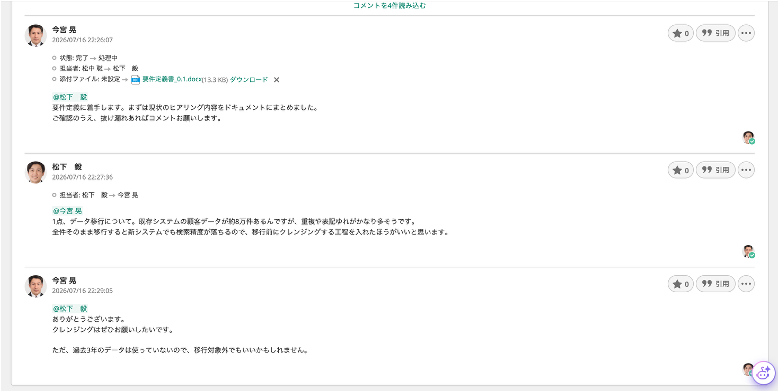Click the line beginning ご確認のうえ
Image resolution: width=778 pixels, height=392 pixels.
coord(136,119)
